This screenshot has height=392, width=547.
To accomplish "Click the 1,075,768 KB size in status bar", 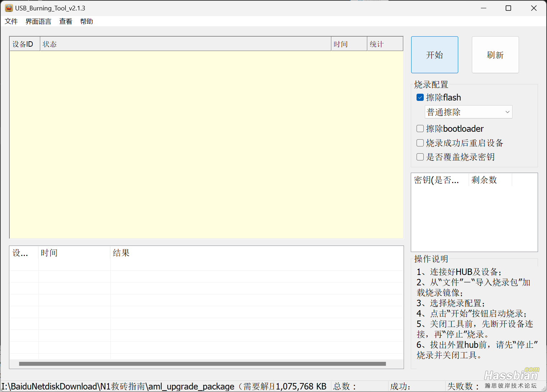I will [301, 386].
